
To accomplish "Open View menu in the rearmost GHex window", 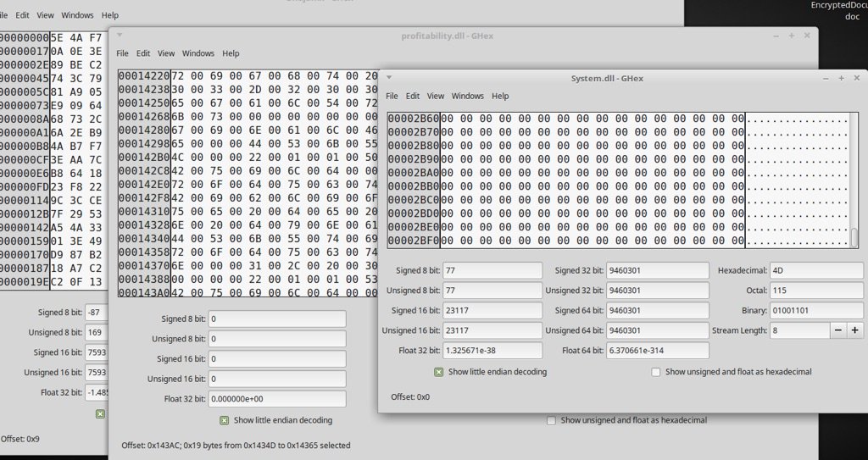I will click(x=46, y=15).
